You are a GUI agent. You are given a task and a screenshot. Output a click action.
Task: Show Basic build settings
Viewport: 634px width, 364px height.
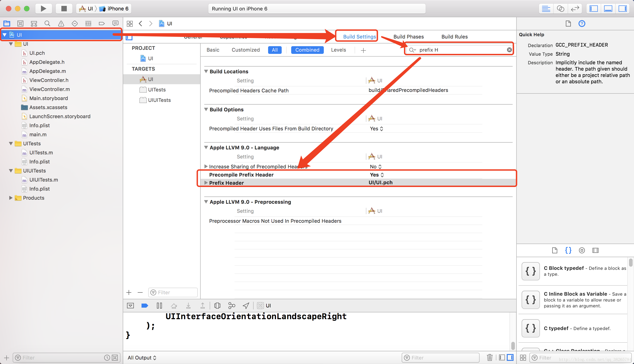click(x=213, y=50)
